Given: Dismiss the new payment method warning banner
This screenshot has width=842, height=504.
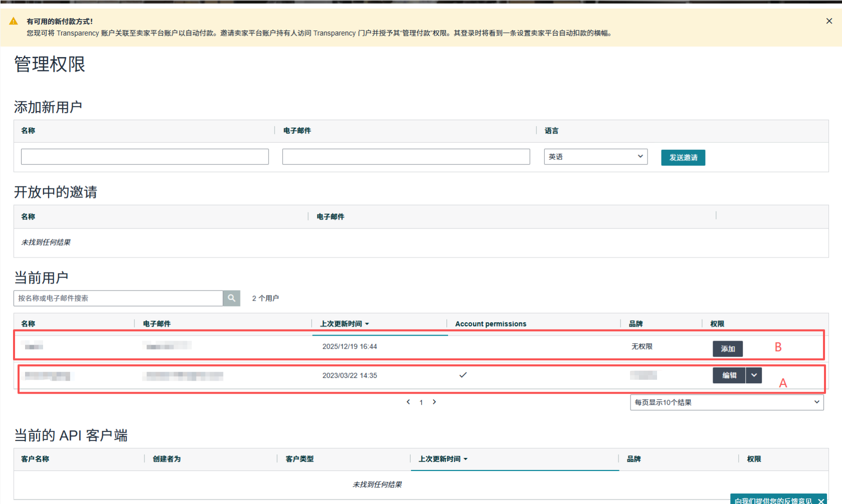Looking at the screenshot, I should tap(829, 21).
